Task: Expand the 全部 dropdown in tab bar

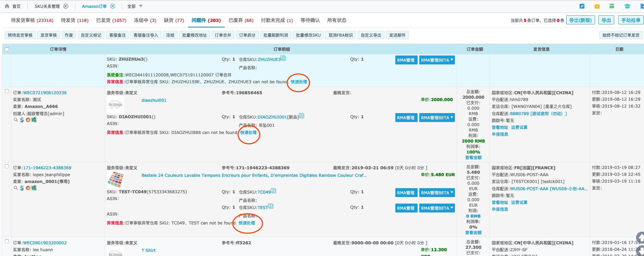Action: (141, 6)
